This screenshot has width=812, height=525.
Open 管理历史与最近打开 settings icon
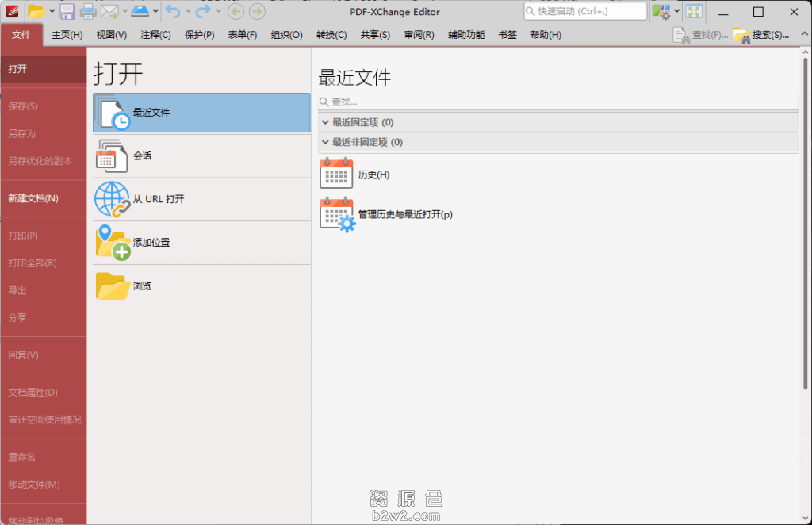335,213
